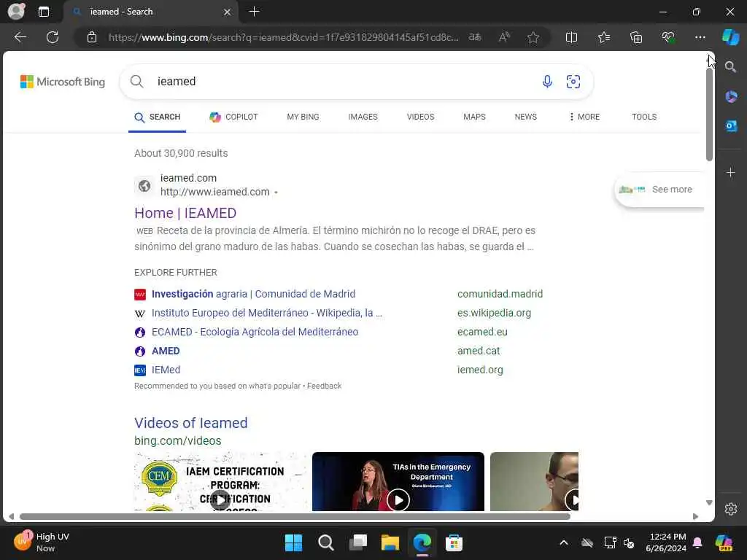Open Instituto Europeo del Mediterráneo Wikipedia link
The image size is (747, 560).
click(267, 313)
